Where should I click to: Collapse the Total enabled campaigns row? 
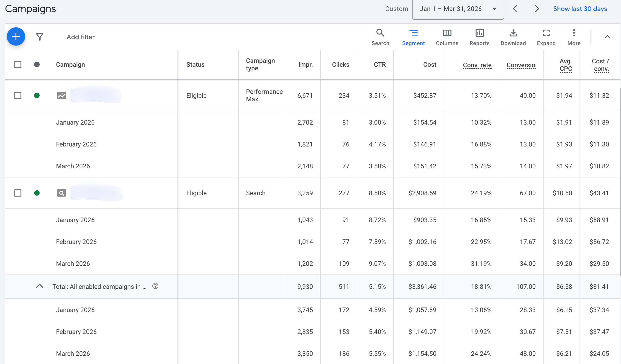tap(40, 286)
